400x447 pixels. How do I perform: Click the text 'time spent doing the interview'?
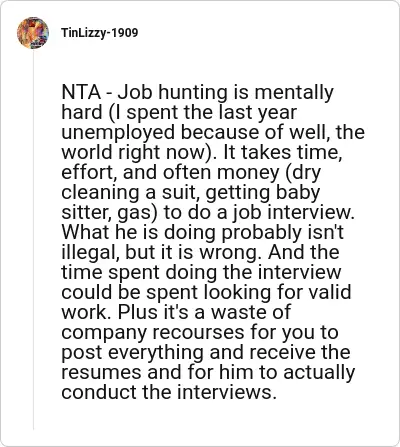click(201, 272)
